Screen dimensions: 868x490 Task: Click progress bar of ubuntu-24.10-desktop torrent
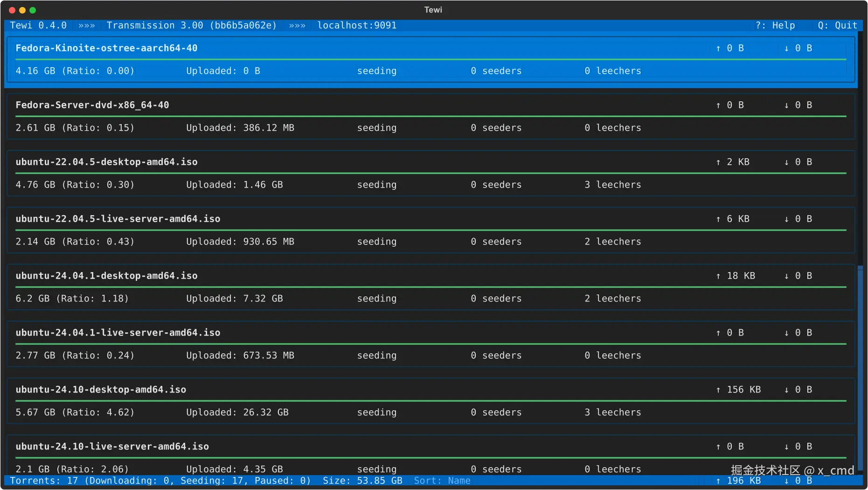(x=431, y=401)
